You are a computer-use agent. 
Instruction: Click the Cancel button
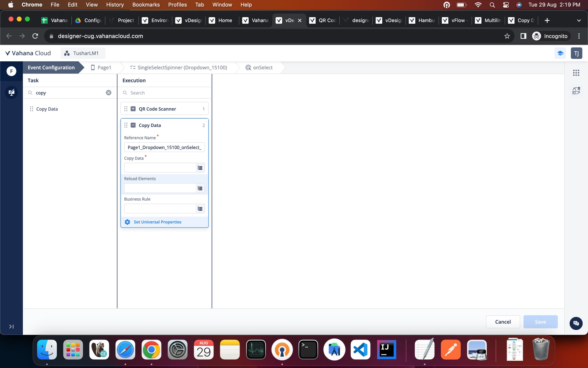click(x=503, y=322)
